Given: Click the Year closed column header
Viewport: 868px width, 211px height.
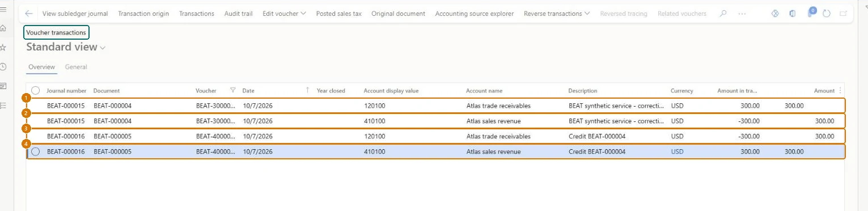Looking at the screenshot, I should coord(331,91).
